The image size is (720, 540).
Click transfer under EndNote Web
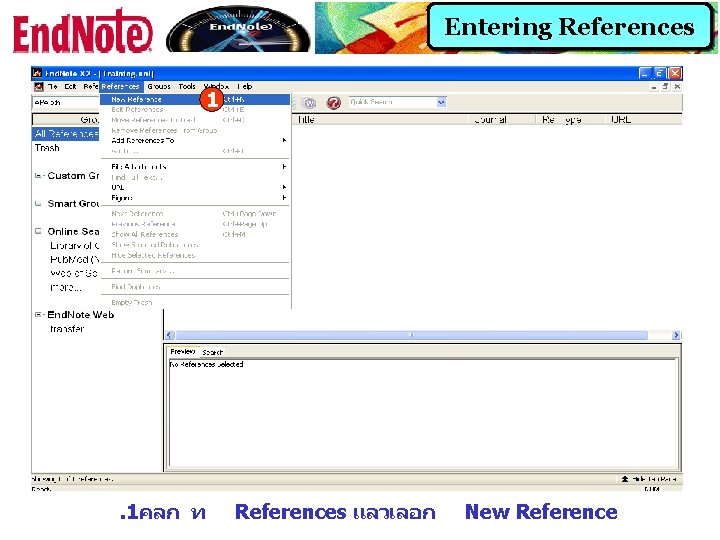click(67, 329)
